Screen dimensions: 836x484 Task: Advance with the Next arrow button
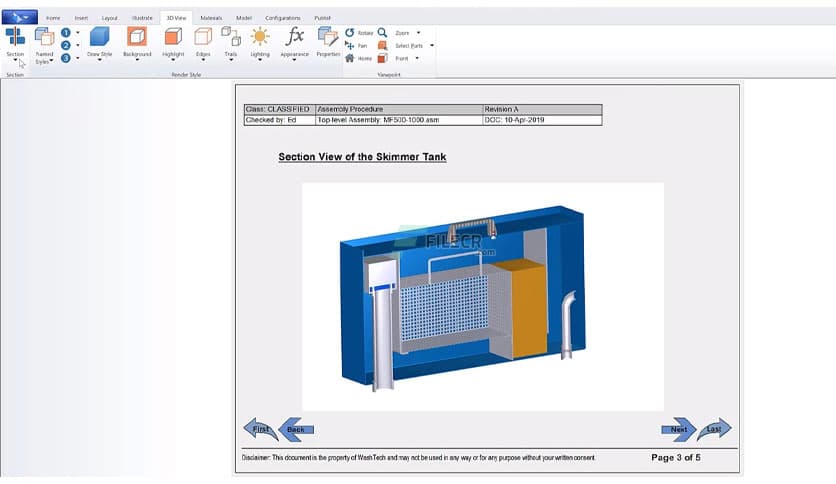pyautogui.click(x=678, y=430)
